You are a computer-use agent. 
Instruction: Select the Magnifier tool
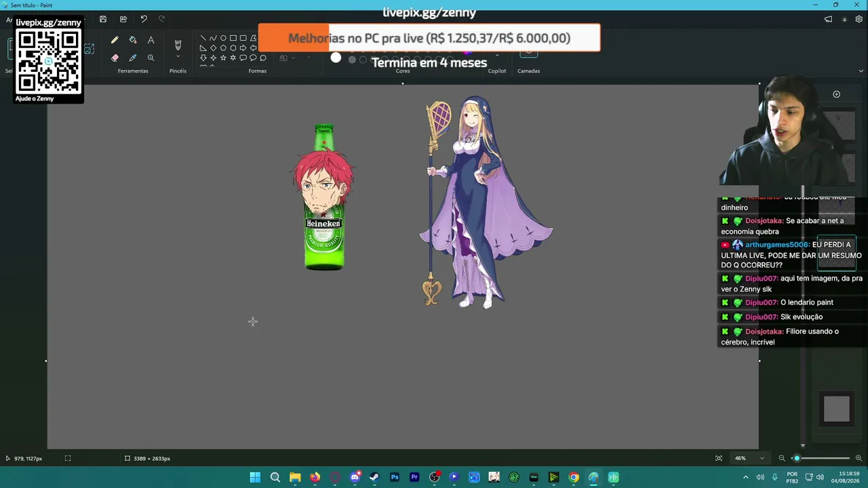click(x=151, y=58)
